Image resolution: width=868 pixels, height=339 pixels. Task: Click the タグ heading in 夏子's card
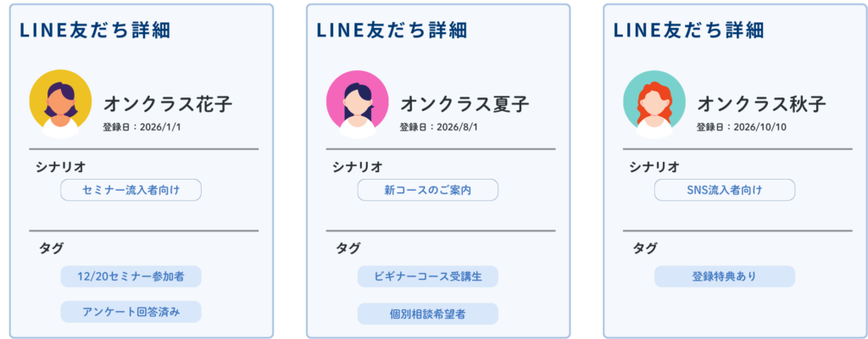[348, 247]
